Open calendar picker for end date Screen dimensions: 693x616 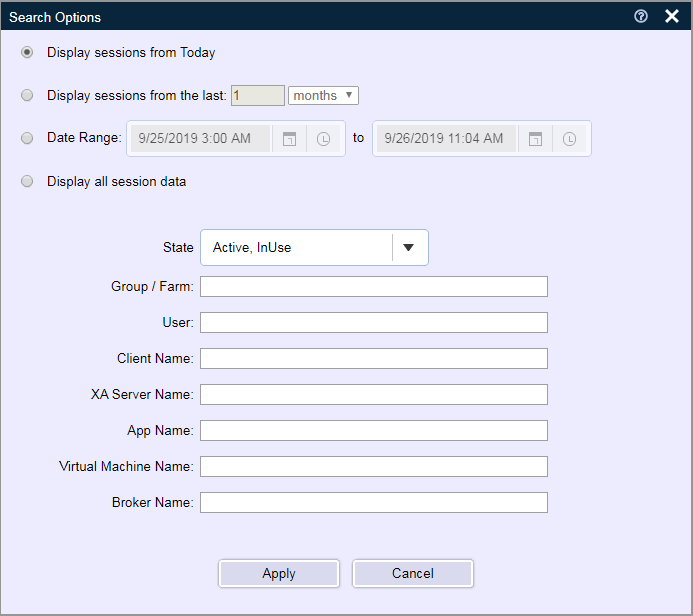[x=535, y=139]
